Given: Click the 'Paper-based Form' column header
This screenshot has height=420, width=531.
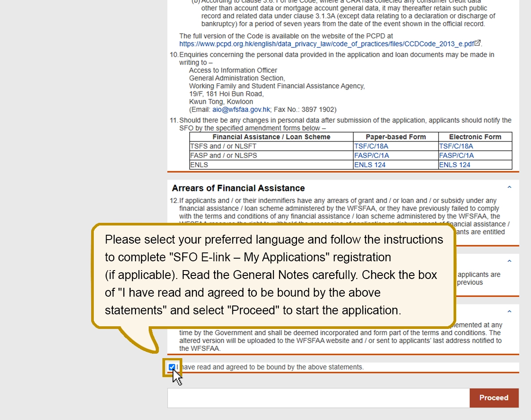Looking at the screenshot, I should click(396, 137).
